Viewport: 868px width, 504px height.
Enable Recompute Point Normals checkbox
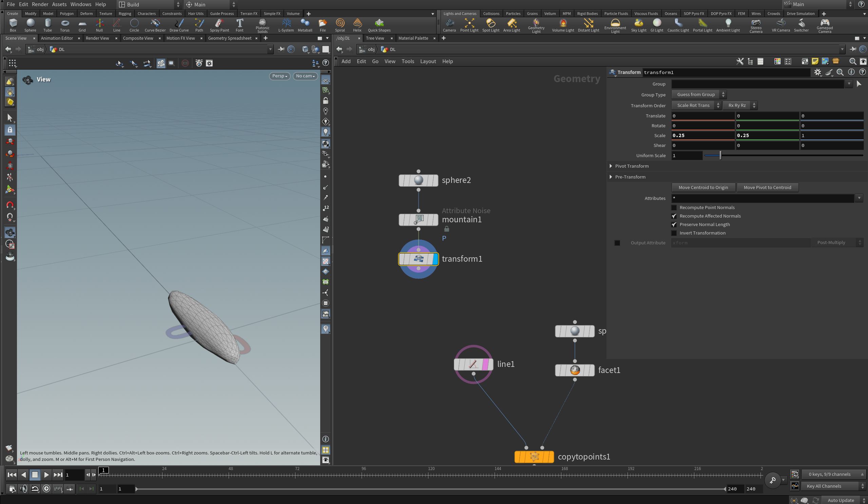tap(674, 207)
